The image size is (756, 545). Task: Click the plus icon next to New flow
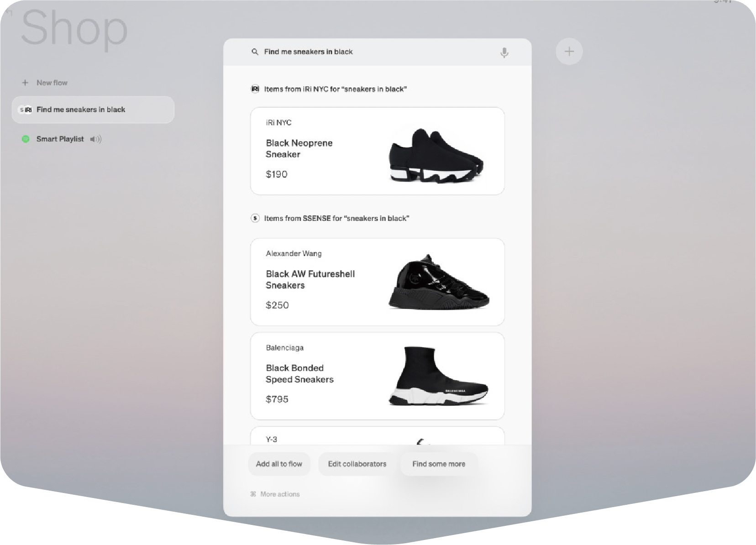25,83
